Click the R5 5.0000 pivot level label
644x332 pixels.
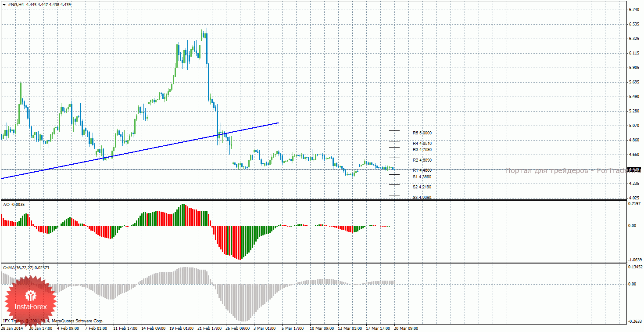pyautogui.click(x=422, y=133)
